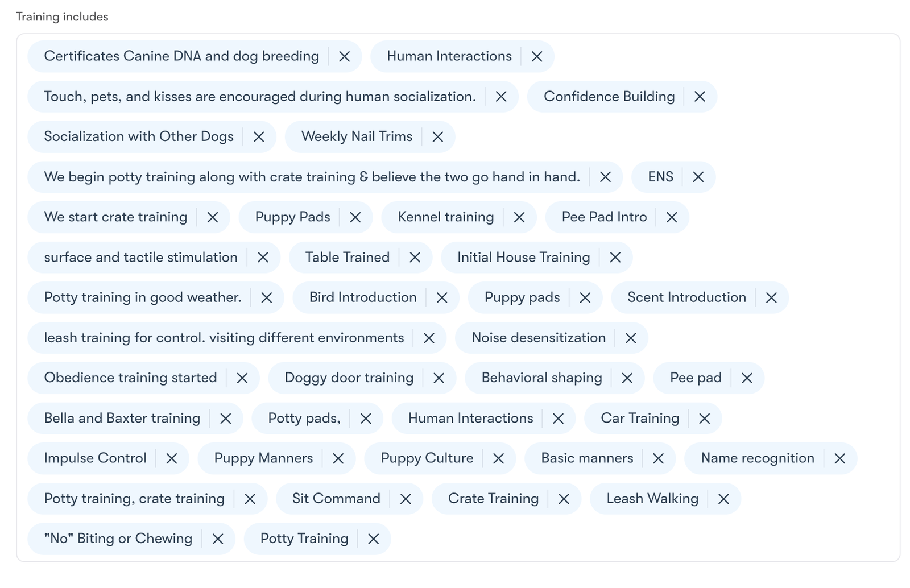
Task: Click X on Impulse Control tag
Action: (x=171, y=458)
